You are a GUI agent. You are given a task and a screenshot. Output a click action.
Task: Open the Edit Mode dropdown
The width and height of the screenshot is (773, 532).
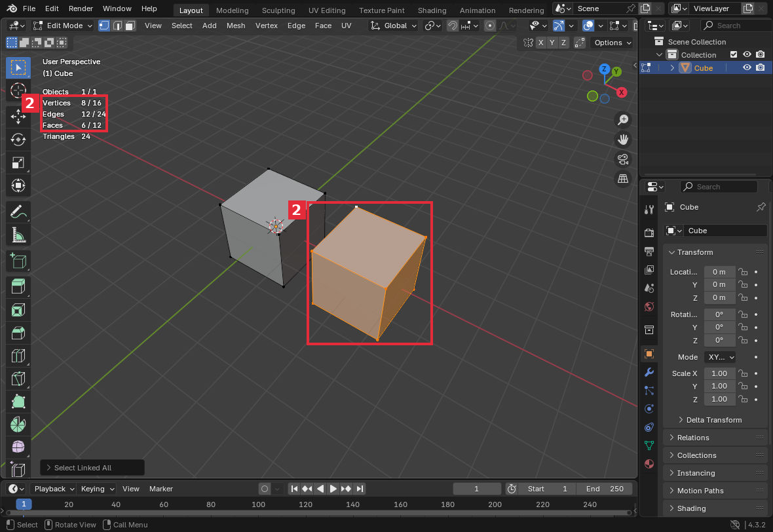click(63, 26)
